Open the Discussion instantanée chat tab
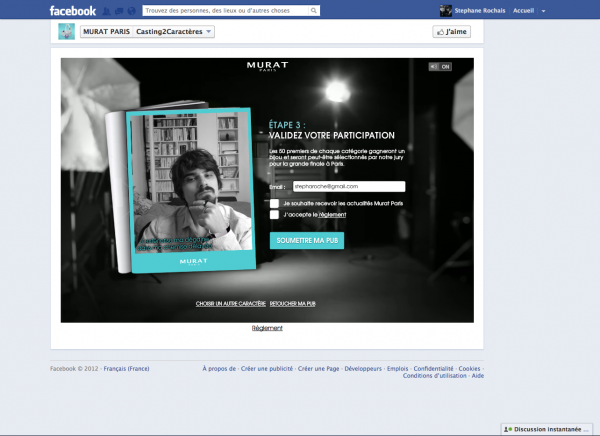The width and height of the screenshot is (600, 436). 548,428
